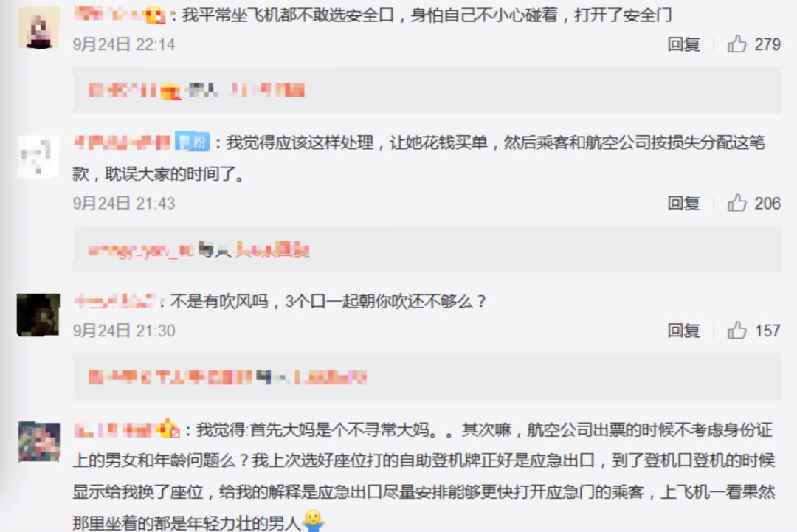797x532 pixels.
Task: Click the badge after the fourth commenter's name
Action: (169, 430)
